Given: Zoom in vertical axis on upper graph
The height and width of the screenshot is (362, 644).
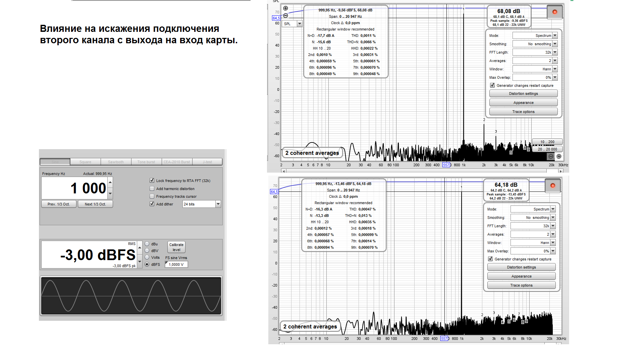Looking at the screenshot, I should [285, 8].
